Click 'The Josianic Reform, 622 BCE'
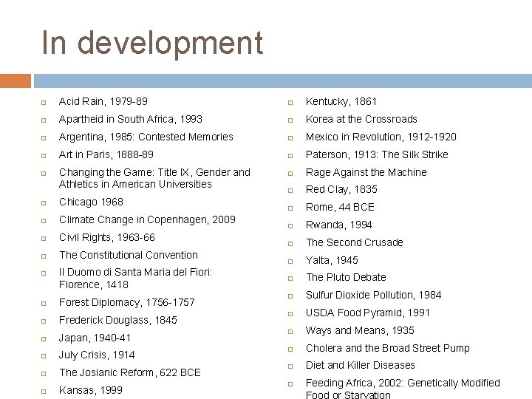Screen dimensions: 532x399 [130, 372]
